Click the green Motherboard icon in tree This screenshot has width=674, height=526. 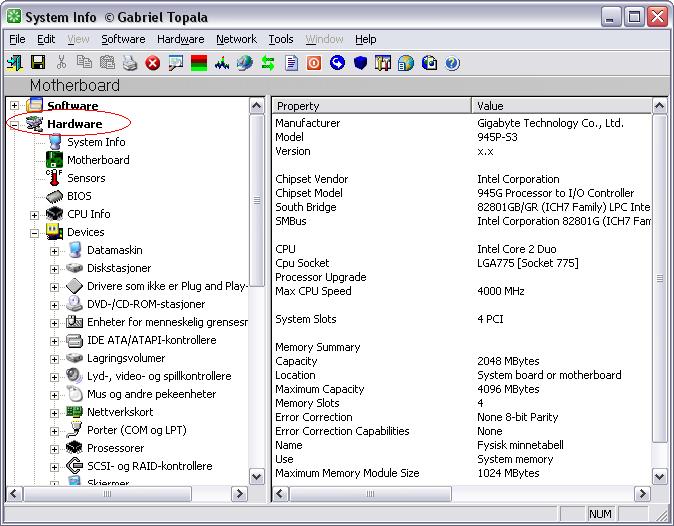[x=54, y=160]
